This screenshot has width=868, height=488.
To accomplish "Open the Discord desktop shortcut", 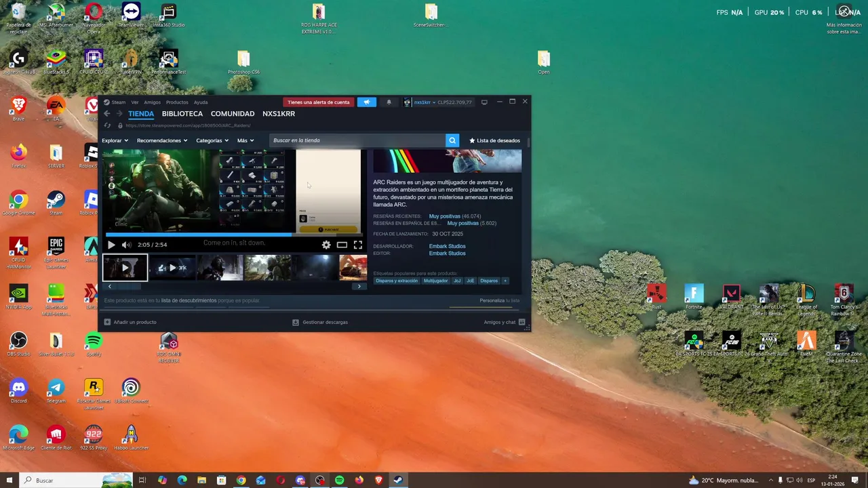I will click(x=19, y=391).
